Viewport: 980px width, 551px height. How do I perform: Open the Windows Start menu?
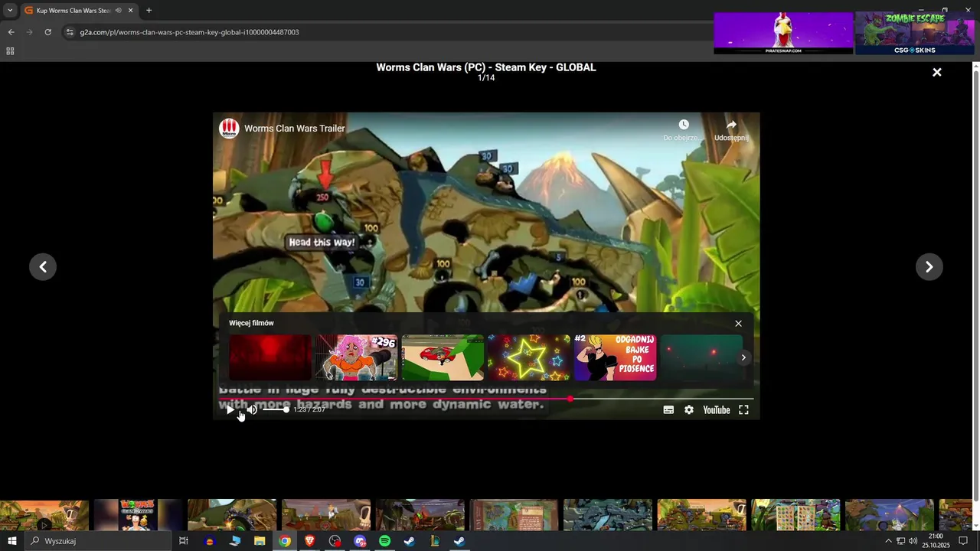(x=11, y=541)
